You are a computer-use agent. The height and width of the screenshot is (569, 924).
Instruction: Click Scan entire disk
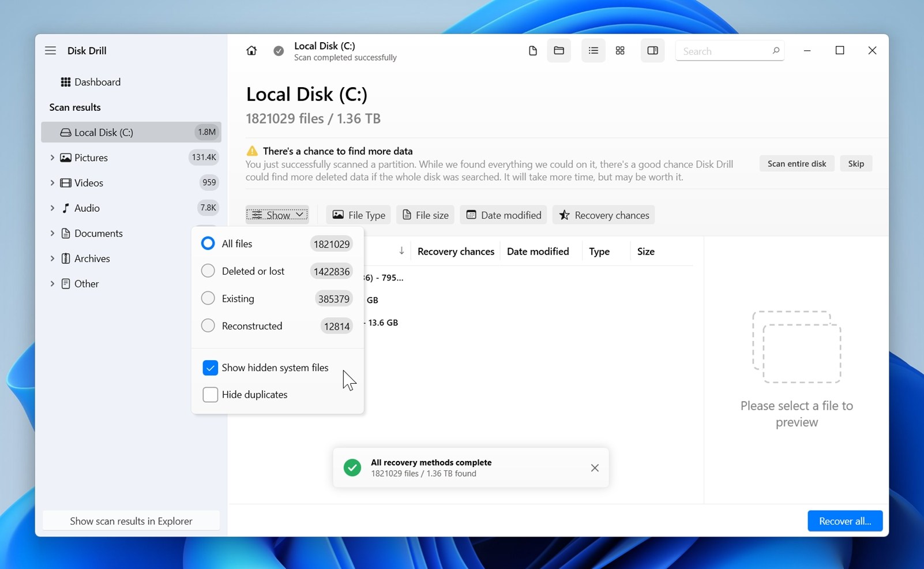pyautogui.click(x=796, y=163)
